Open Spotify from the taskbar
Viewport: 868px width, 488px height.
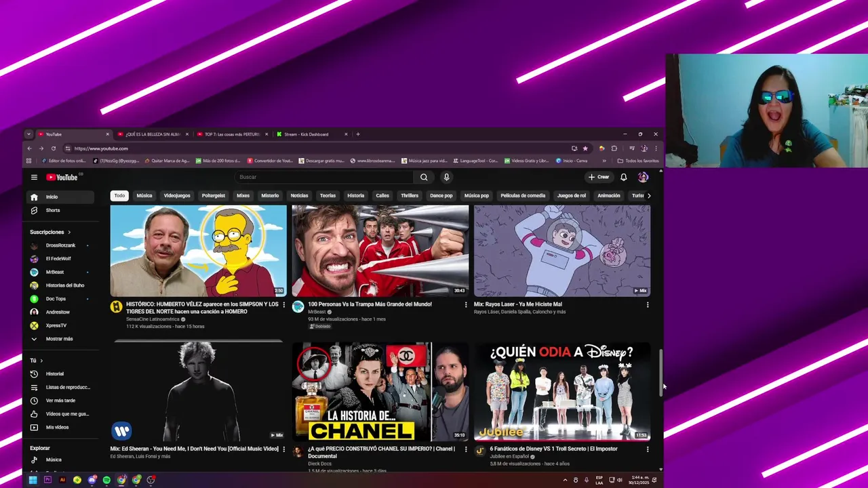click(x=106, y=480)
